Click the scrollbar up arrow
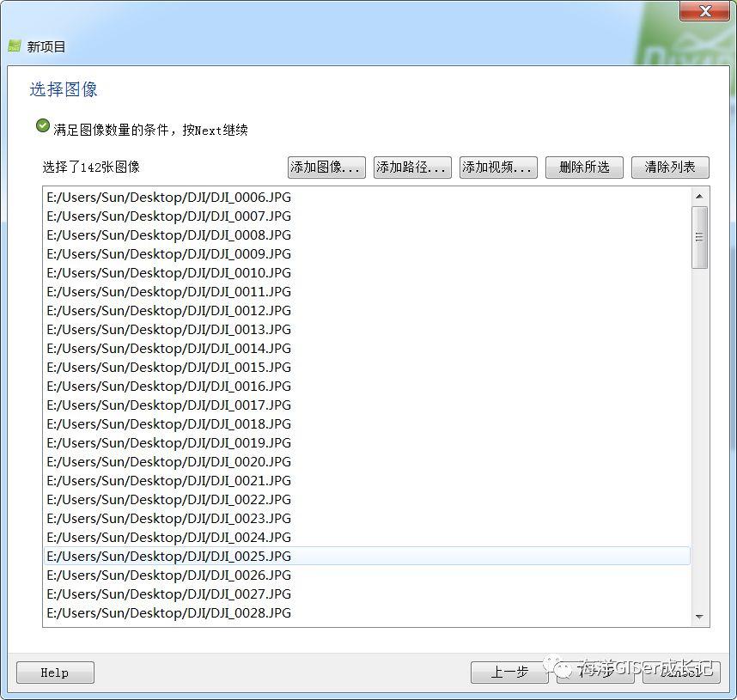The image size is (737, 700). pos(699,196)
